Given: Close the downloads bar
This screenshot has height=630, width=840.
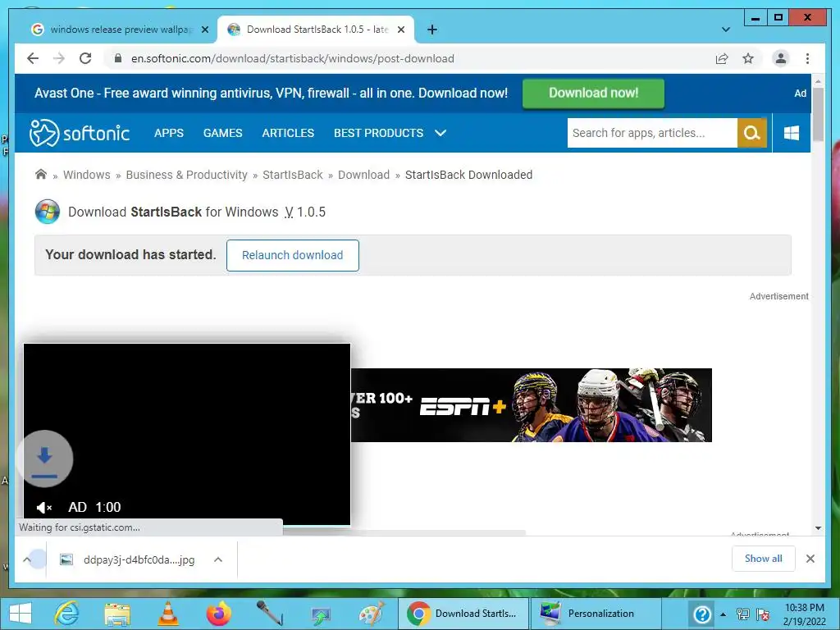Looking at the screenshot, I should (x=810, y=559).
